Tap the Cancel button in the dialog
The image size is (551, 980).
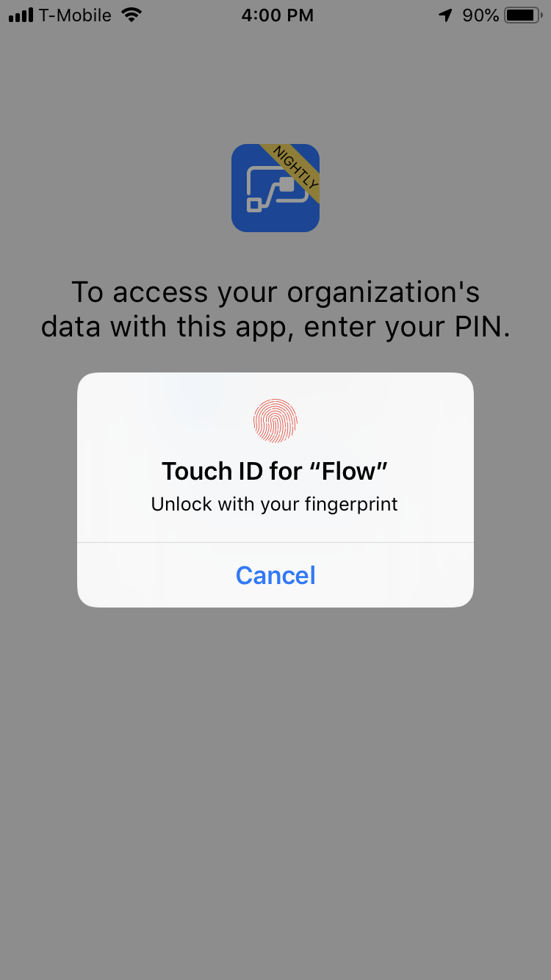275,575
